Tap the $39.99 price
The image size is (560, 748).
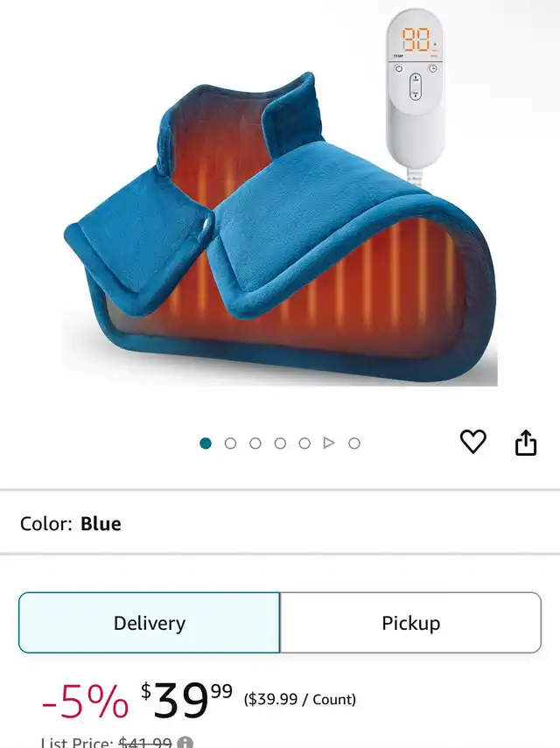pyautogui.click(x=186, y=700)
